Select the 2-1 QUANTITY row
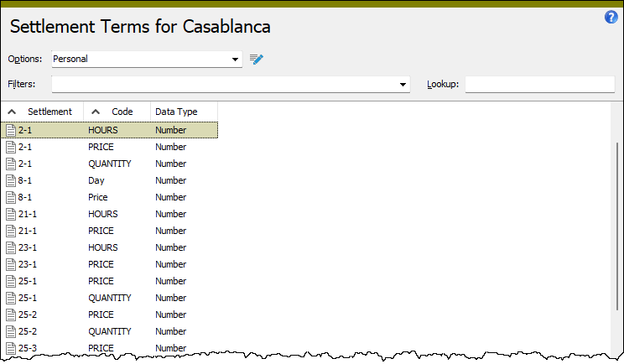 (x=109, y=164)
